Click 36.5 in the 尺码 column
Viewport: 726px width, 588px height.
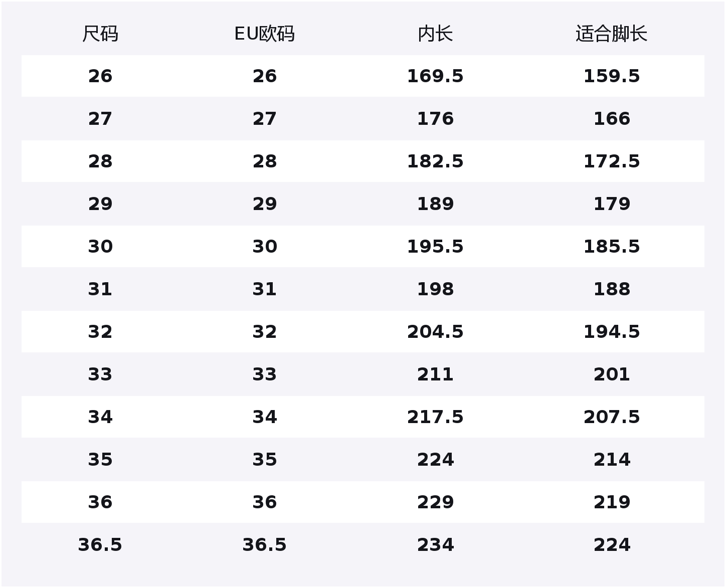pos(100,545)
